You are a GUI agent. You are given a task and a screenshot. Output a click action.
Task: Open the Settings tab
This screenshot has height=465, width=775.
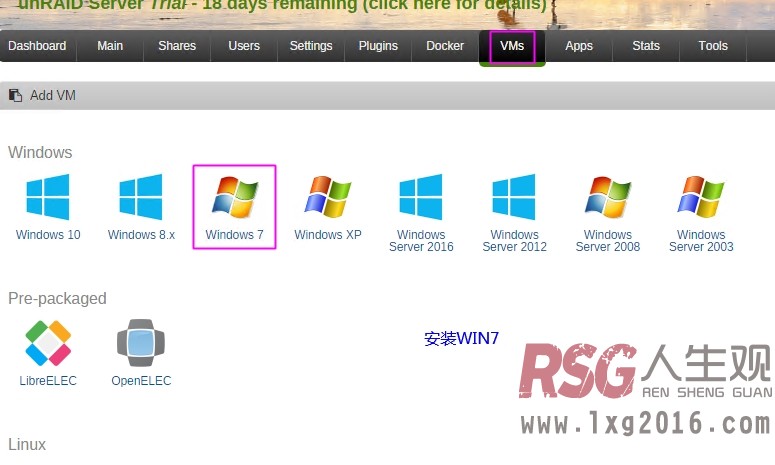pyautogui.click(x=311, y=46)
